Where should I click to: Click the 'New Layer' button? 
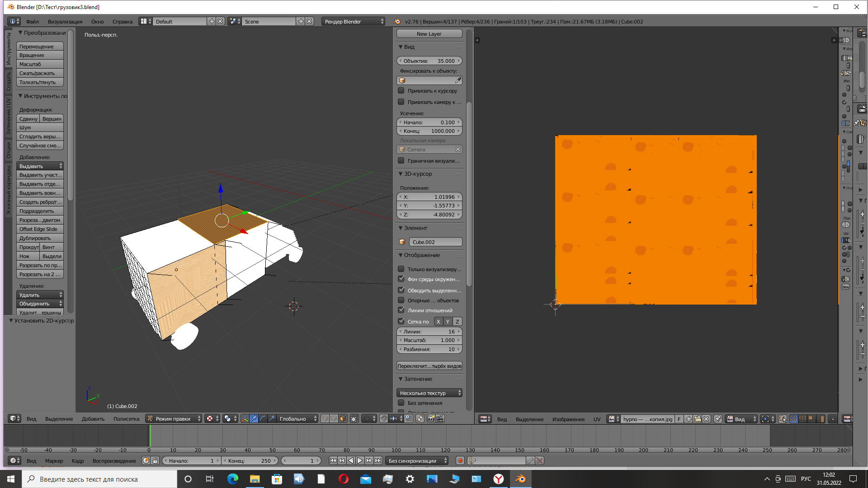click(x=429, y=34)
